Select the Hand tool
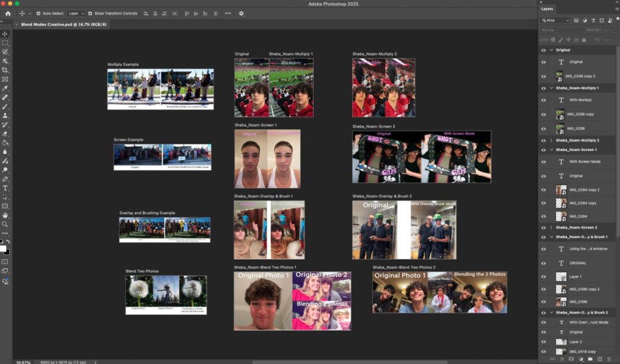Image resolution: width=620 pixels, height=364 pixels. pos(5,215)
